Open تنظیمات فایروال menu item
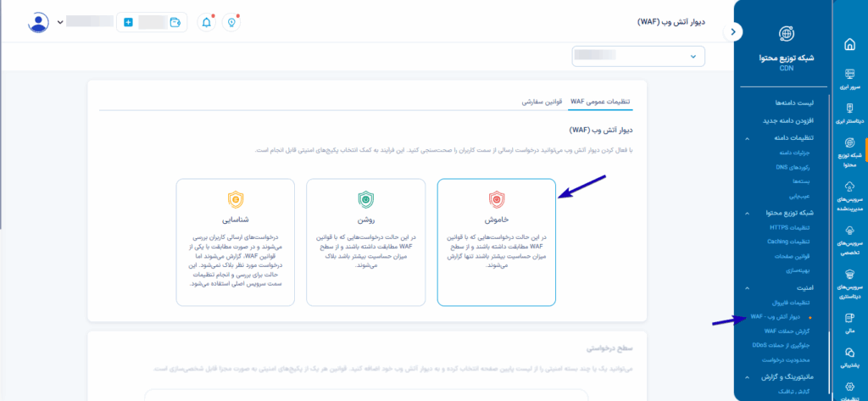This screenshot has height=401, width=868. click(x=791, y=303)
